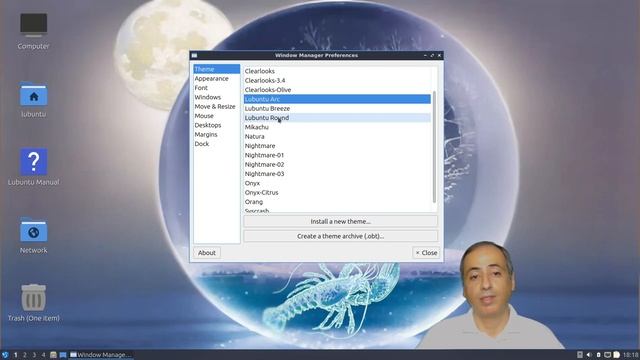
Task: Click the battery indicator in the tray
Action: (598, 355)
